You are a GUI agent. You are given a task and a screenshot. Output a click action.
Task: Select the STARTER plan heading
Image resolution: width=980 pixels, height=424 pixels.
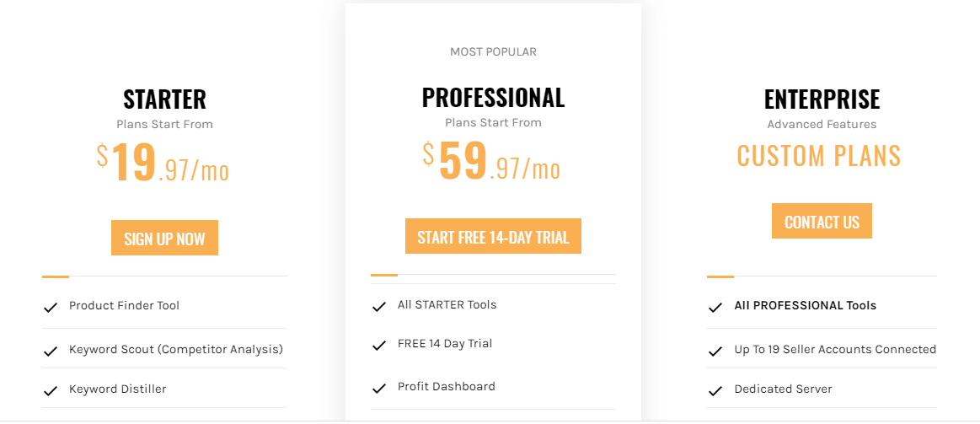(x=164, y=99)
